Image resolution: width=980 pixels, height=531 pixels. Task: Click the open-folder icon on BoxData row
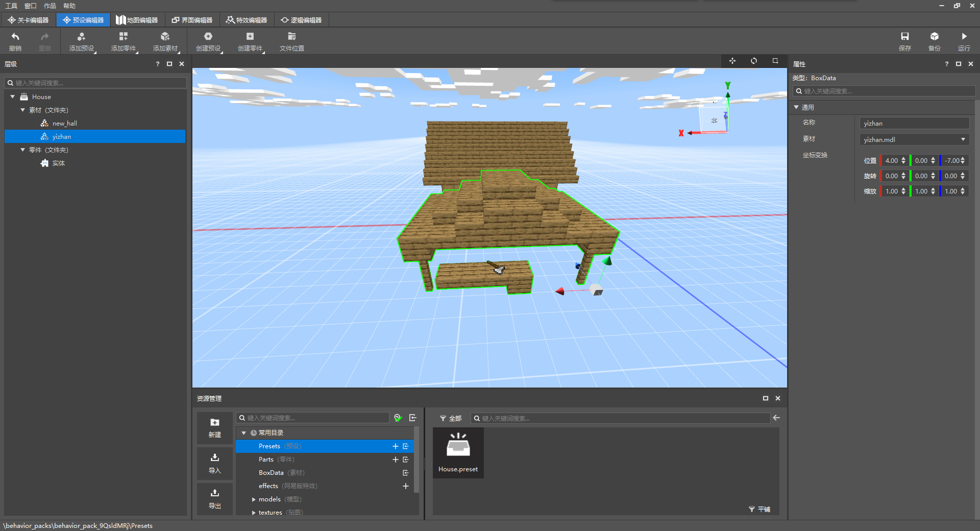click(x=406, y=473)
